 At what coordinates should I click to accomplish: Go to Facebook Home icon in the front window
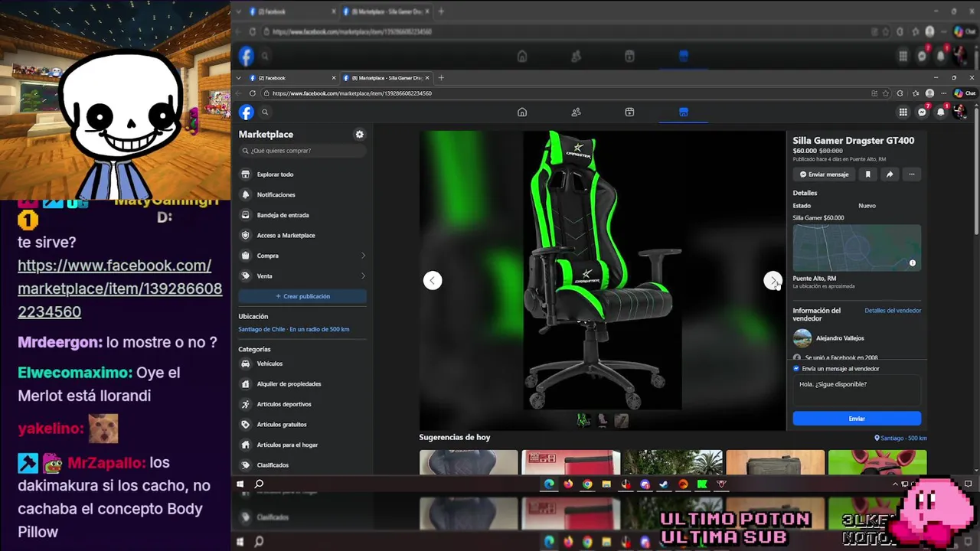[x=522, y=112]
